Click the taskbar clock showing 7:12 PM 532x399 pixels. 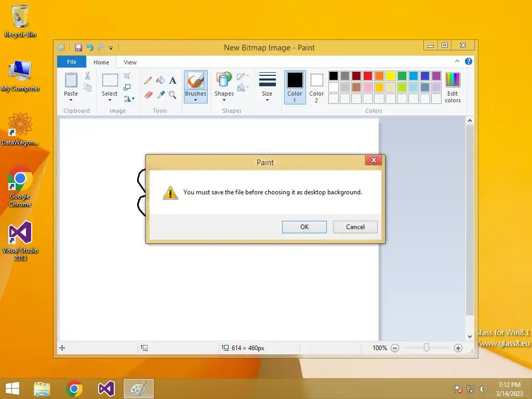[509, 389]
